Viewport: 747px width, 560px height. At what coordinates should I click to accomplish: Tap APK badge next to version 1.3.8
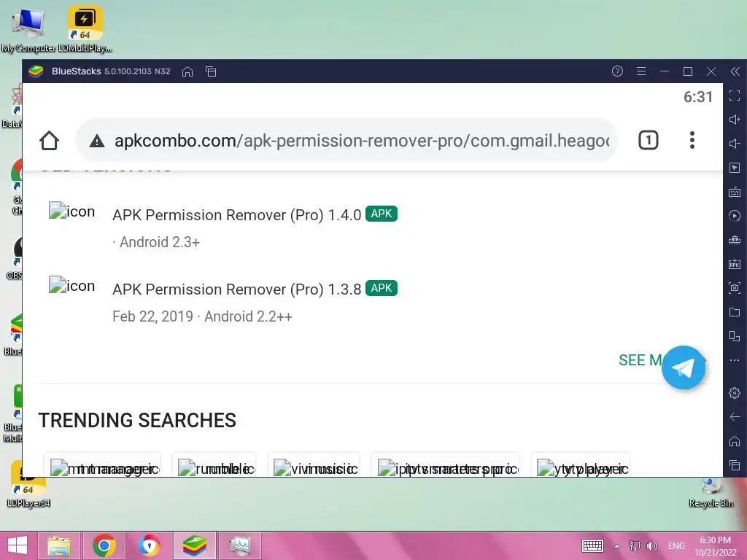(x=381, y=288)
